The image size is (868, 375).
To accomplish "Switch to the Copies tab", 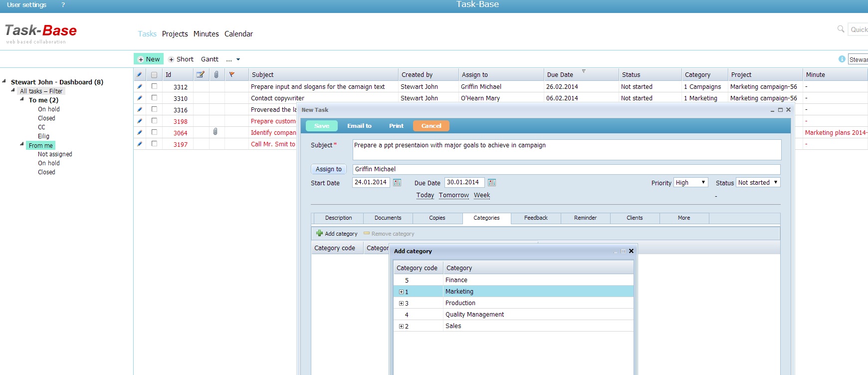I will pyautogui.click(x=437, y=218).
